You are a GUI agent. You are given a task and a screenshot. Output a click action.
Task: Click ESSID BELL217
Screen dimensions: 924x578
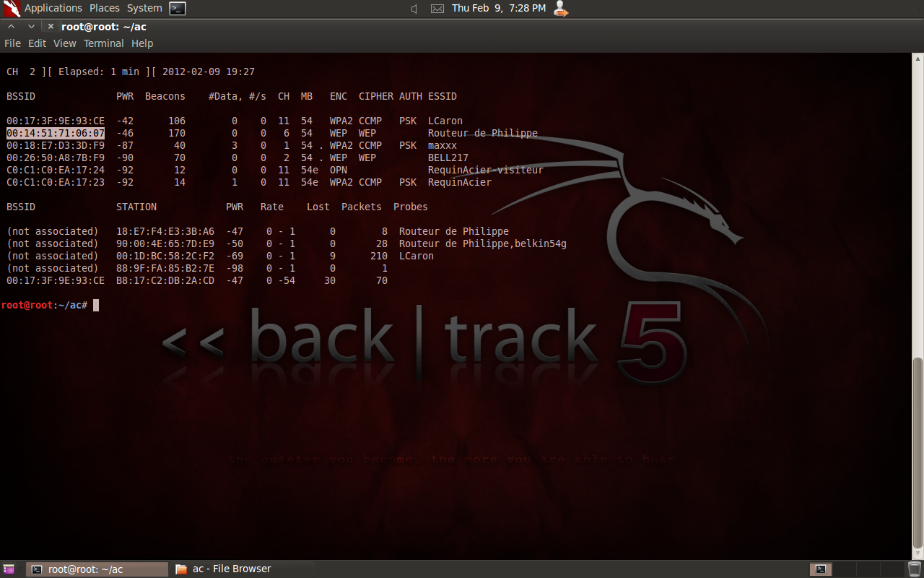click(x=448, y=158)
